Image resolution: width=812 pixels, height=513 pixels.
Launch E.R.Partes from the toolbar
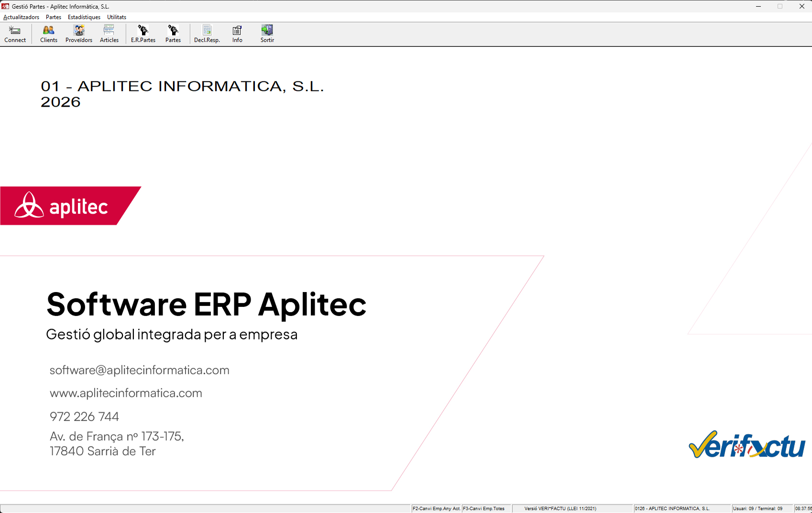coord(143,34)
